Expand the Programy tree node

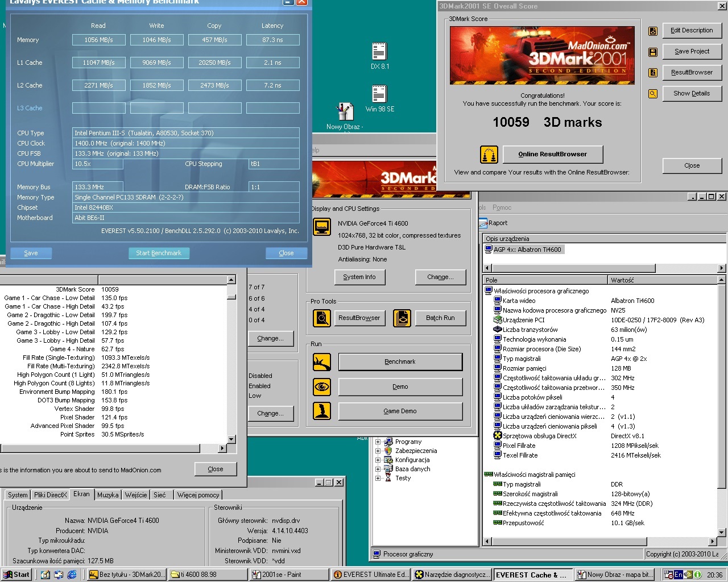point(378,442)
